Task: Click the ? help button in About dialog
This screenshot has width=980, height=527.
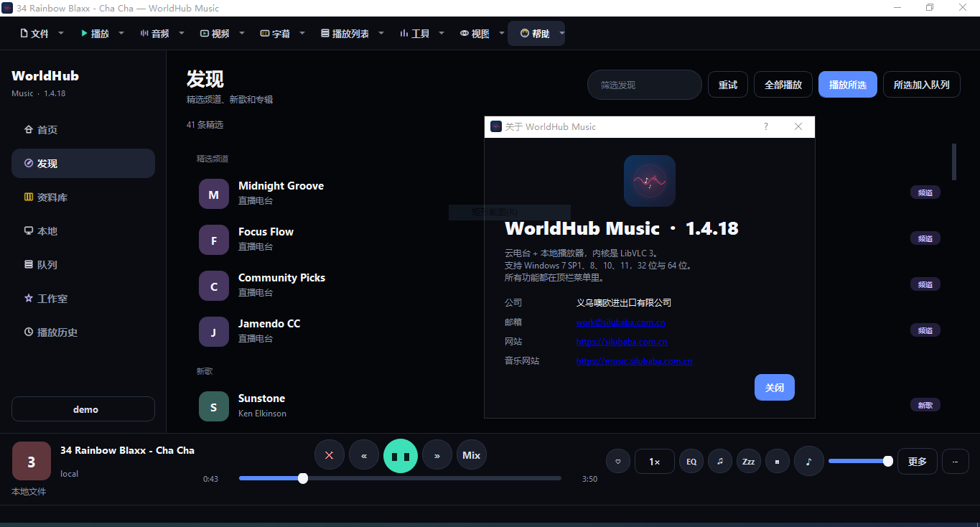Action: coord(766,126)
